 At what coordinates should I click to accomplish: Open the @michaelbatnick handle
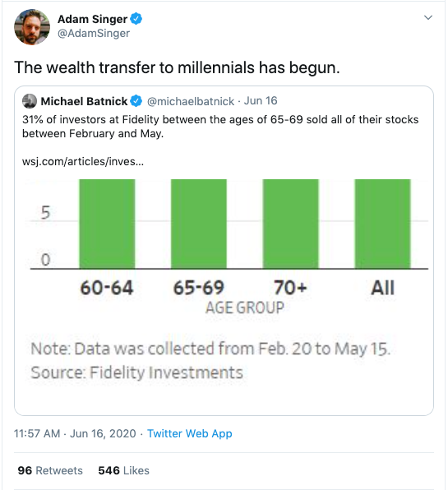[190, 101]
